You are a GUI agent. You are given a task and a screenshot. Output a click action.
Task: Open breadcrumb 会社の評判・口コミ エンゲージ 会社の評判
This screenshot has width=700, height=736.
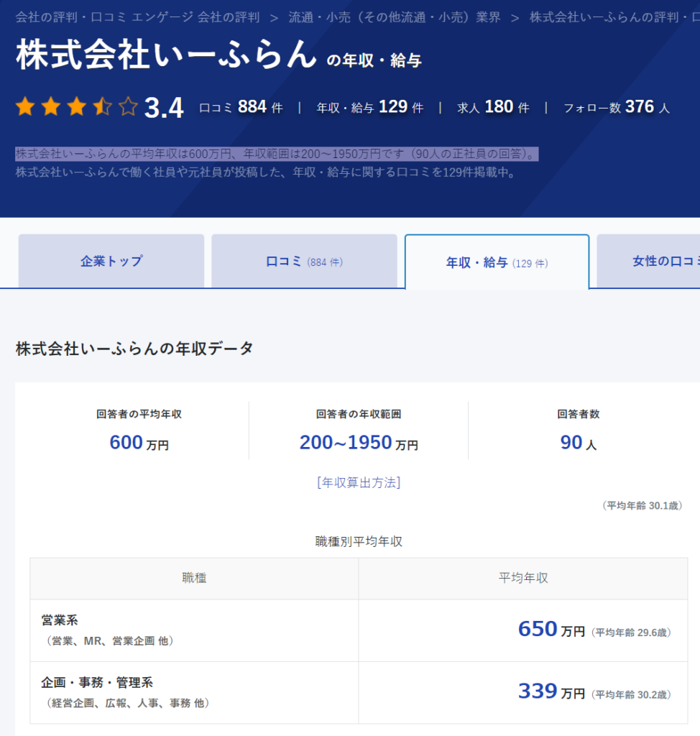click(x=137, y=17)
